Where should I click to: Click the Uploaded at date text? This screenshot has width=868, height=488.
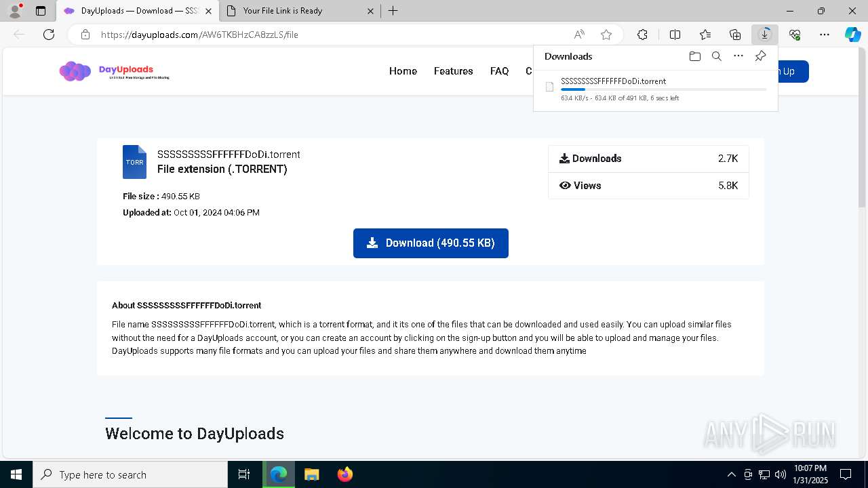click(x=191, y=213)
